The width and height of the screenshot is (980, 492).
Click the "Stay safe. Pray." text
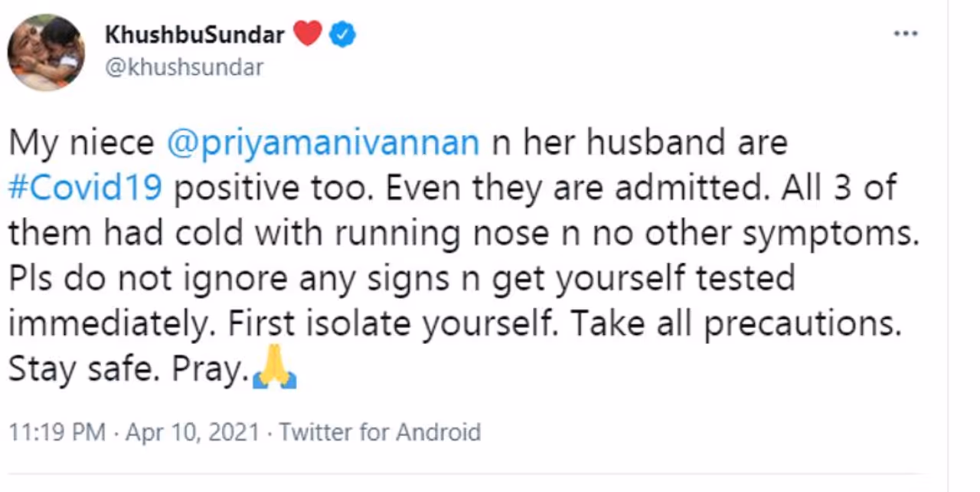[127, 370]
